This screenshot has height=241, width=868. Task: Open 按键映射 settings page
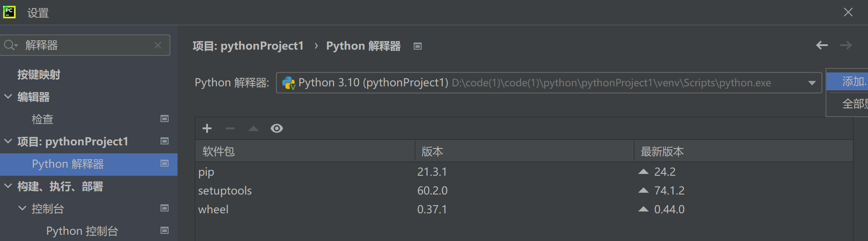click(39, 75)
